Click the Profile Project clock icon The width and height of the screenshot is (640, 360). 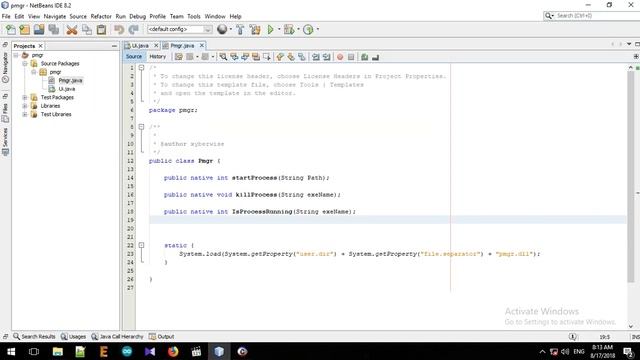point(308,29)
